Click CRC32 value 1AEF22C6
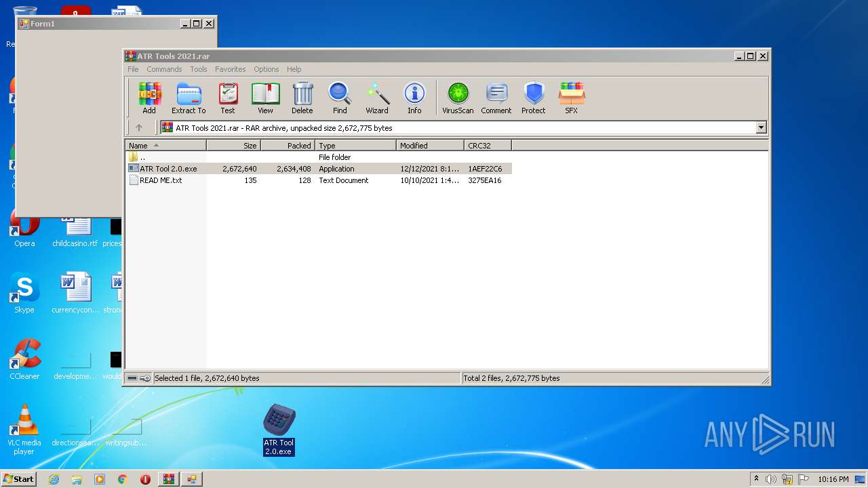 (485, 169)
